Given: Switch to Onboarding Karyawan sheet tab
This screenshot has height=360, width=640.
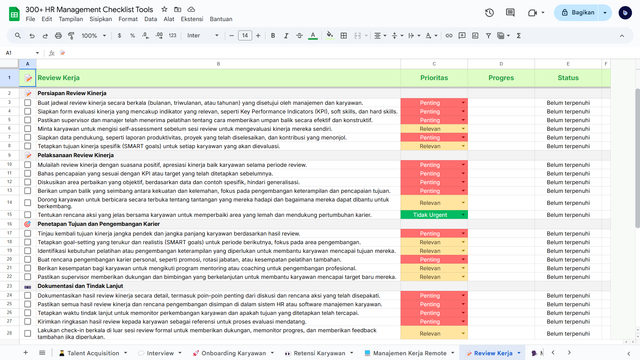Looking at the screenshot, I should [x=233, y=353].
